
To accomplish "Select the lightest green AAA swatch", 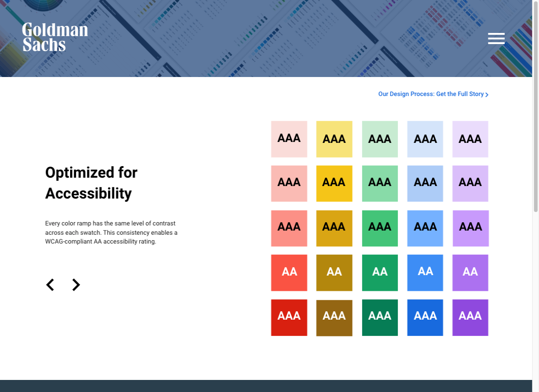I will [380, 139].
